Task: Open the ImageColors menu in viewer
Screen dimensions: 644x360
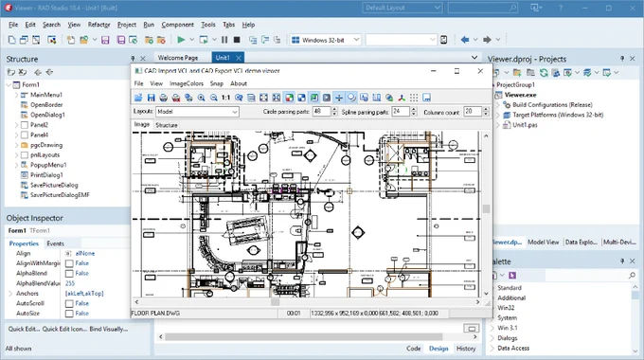Action: pos(187,83)
